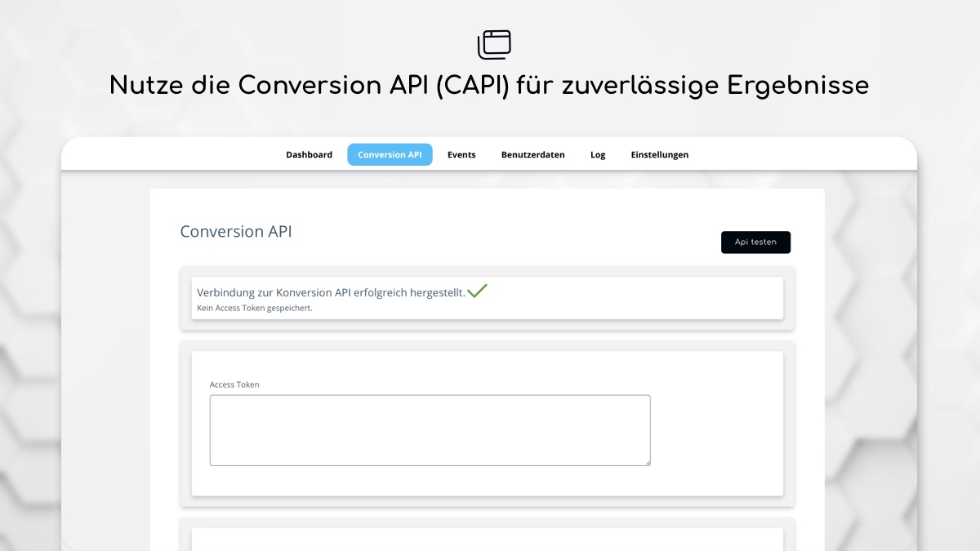Switch to the Events tab
Screen dimensions: 980x551
[461, 155]
